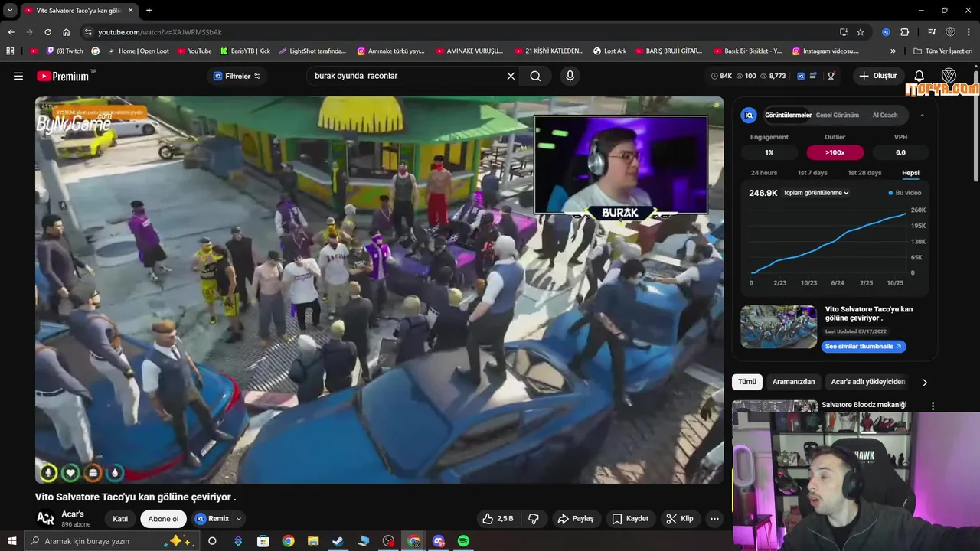The height and width of the screenshot is (551, 980).
Task: Select the 24 hours range
Action: tap(764, 173)
